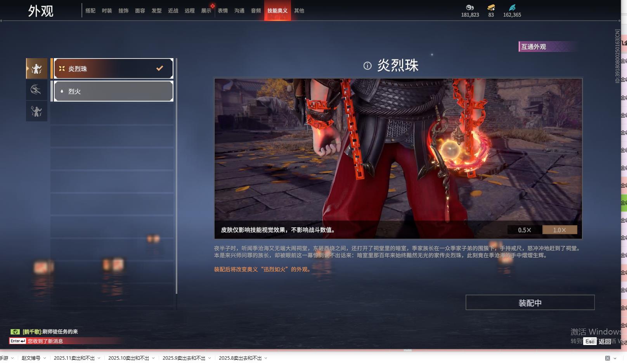Image resolution: width=627 pixels, height=364 pixels.
Task: Click the 鹤千歌 chat message
Action: click(x=50, y=332)
